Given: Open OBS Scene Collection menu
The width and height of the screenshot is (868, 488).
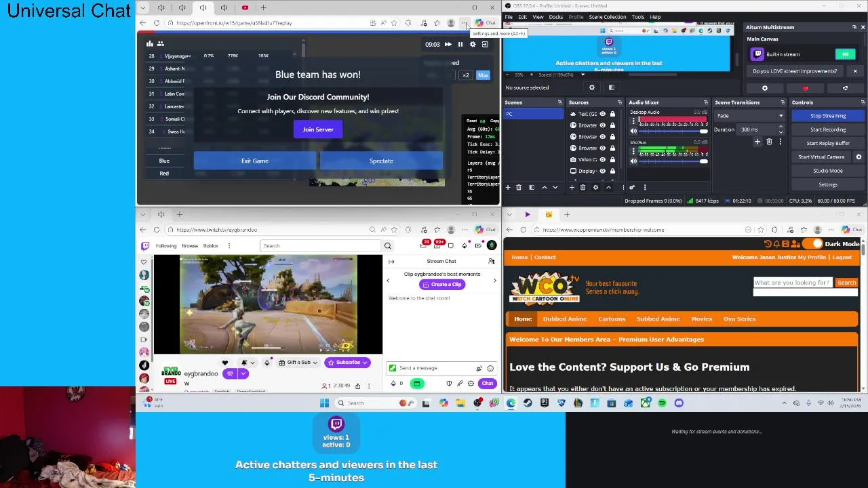Looking at the screenshot, I should [608, 17].
